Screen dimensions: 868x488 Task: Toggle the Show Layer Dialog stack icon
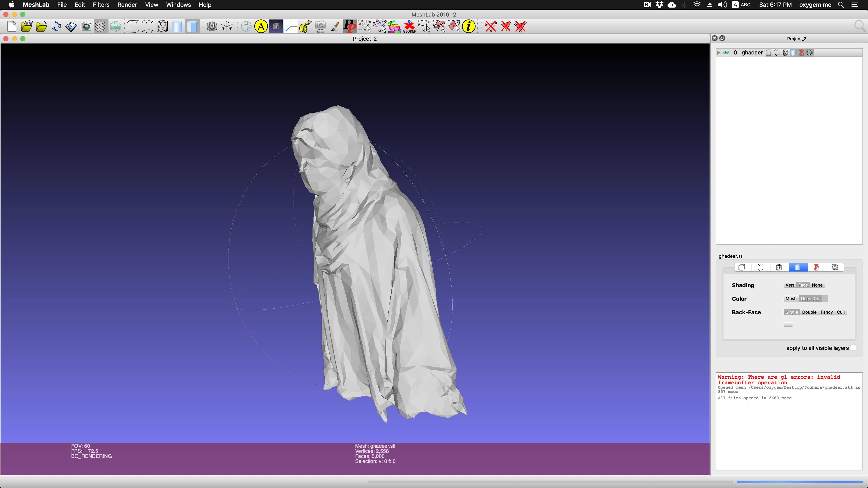pos(100,26)
